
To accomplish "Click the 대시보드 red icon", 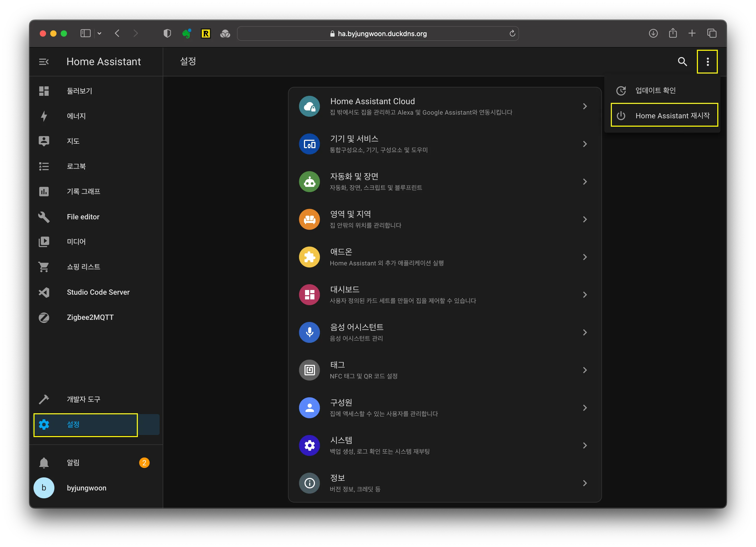I will pos(309,295).
